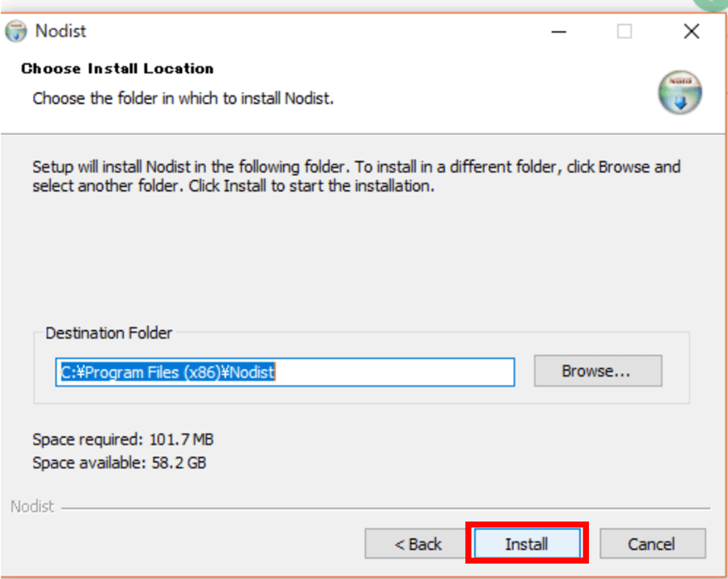Click the Space required: 101.7 MB text
Viewport: 728px width, 579px height.
coord(123,439)
